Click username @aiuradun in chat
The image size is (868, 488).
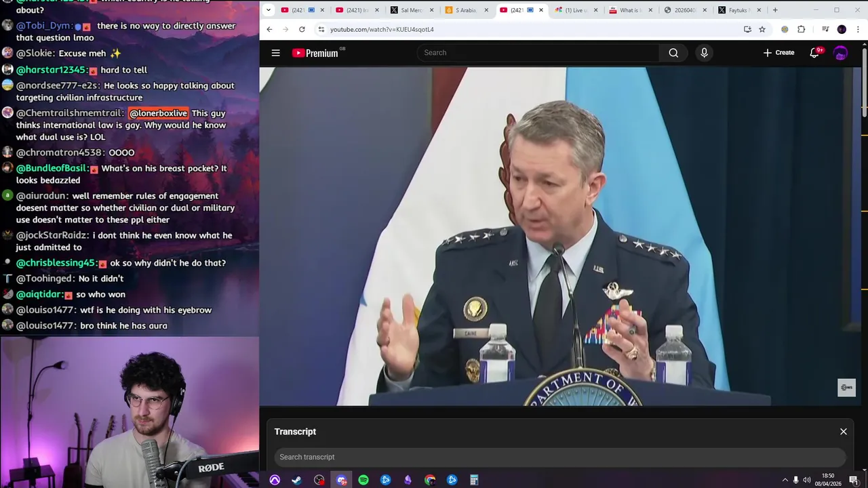(x=42, y=196)
